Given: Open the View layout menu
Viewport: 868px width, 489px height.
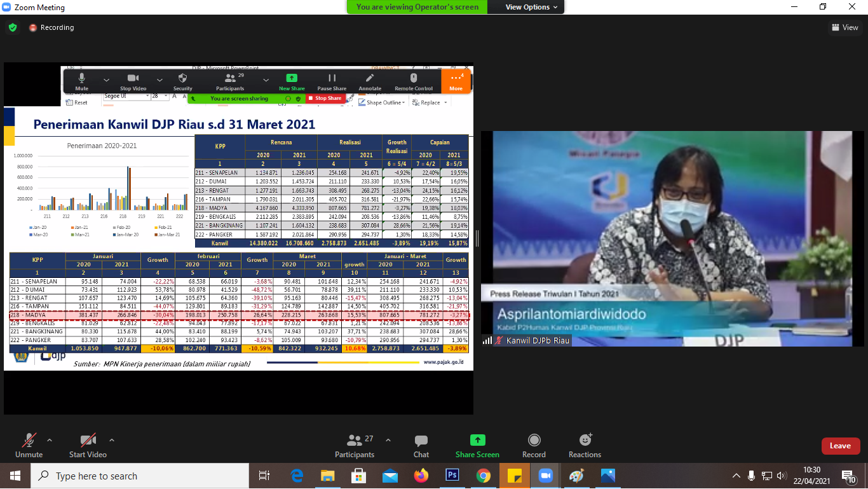Looking at the screenshot, I should (x=844, y=27).
